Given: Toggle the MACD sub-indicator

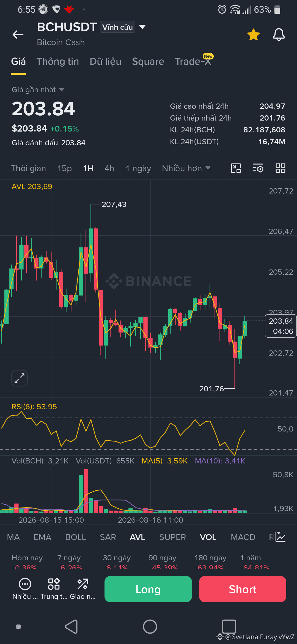Looking at the screenshot, I should (243, 537).
